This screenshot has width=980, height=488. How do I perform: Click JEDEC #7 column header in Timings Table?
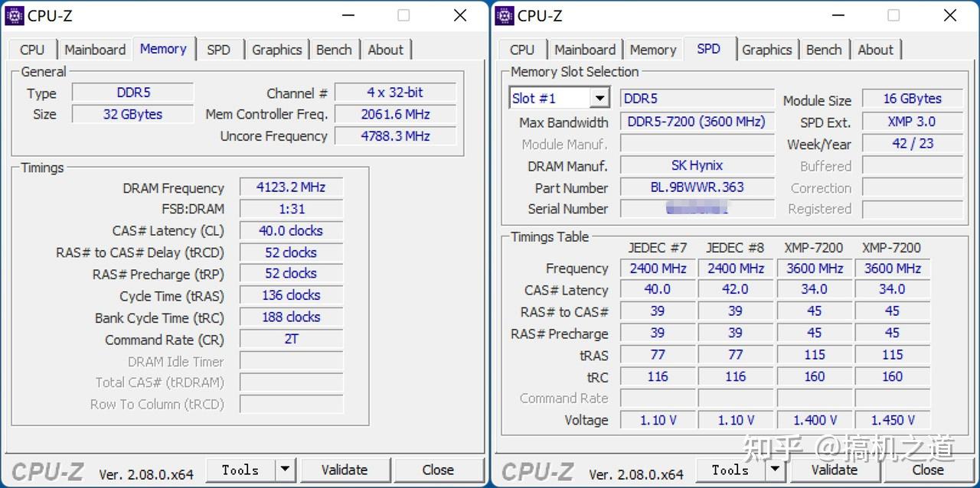click(658, 248)
